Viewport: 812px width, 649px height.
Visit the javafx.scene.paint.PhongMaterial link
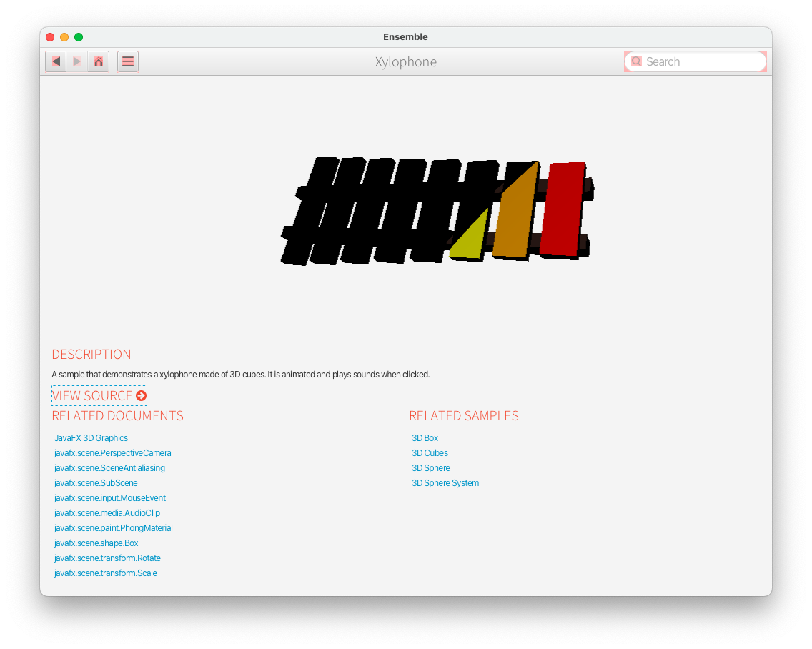pos(114,528)
